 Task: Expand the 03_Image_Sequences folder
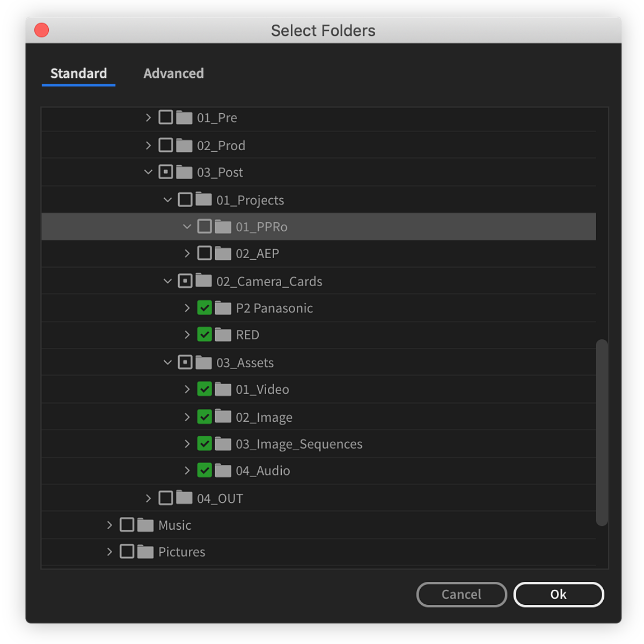[187, 443]
